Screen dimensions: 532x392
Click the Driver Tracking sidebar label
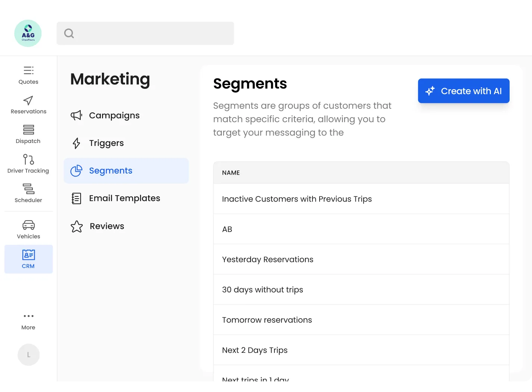tap(28, 171)
